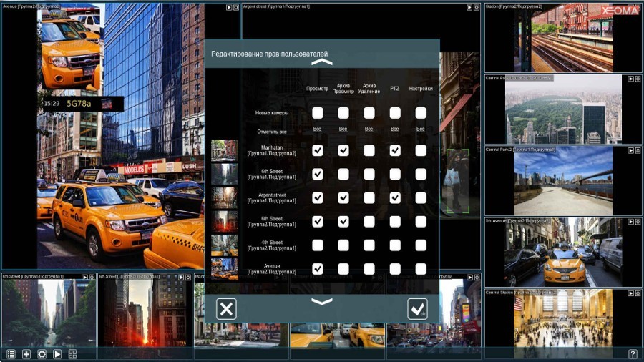Check Просмотр for 4th Street camera
This screenshot has width=644, height=362.
tap(318, 245)
